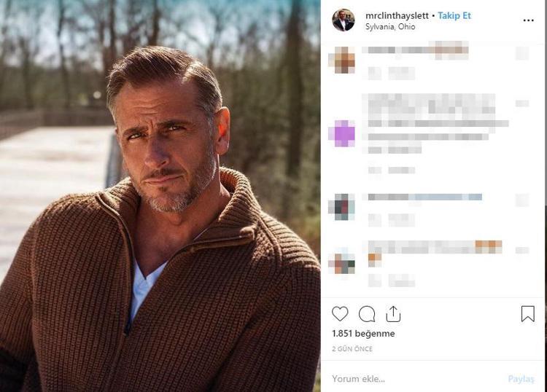Open the three-dot more options menu

(528, 20)
